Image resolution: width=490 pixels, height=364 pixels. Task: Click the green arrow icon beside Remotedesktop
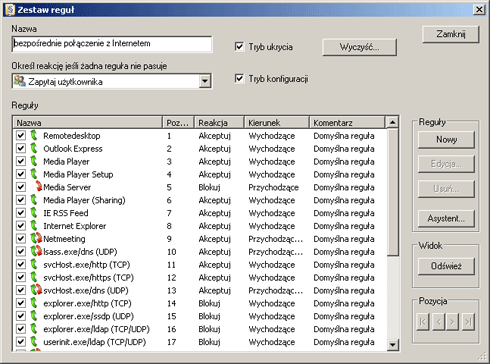(34, 135)
